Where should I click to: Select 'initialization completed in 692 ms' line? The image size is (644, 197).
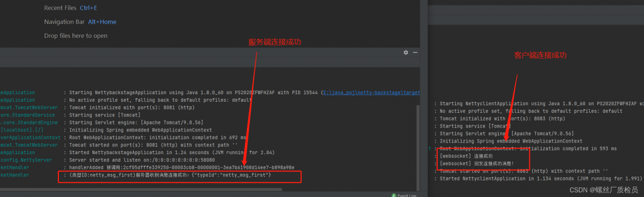[155, 137]
